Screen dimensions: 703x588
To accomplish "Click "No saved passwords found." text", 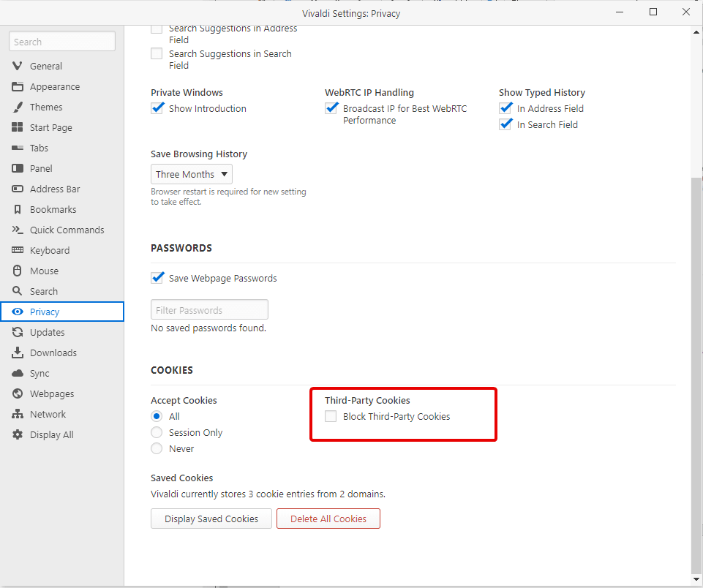I will 208,328.
